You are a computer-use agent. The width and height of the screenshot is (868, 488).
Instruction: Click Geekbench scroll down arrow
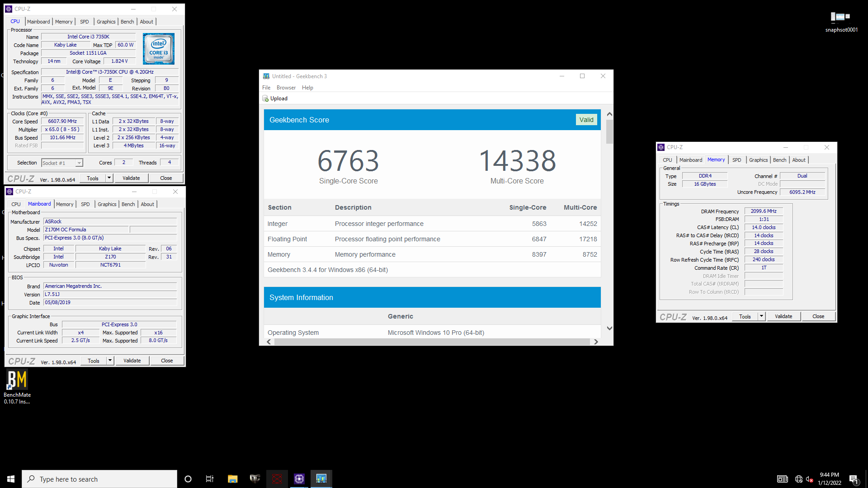coord(609,328)
